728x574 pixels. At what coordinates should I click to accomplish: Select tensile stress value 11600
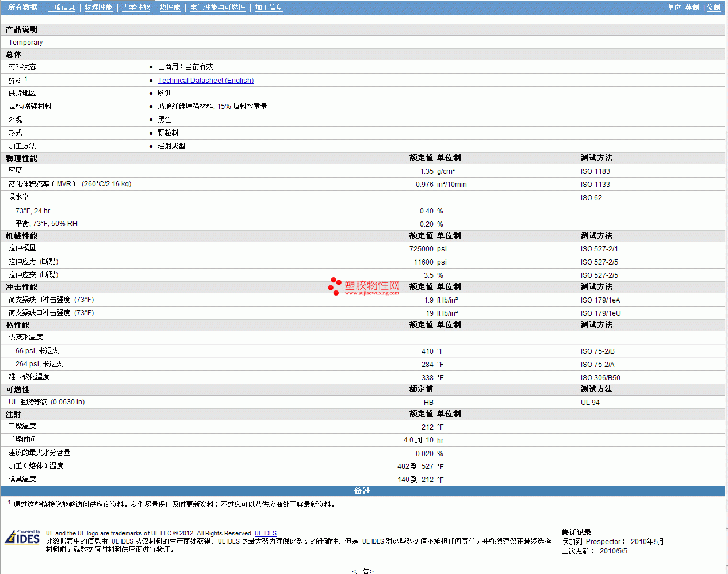pyautogui.click(x=424, y=262)
